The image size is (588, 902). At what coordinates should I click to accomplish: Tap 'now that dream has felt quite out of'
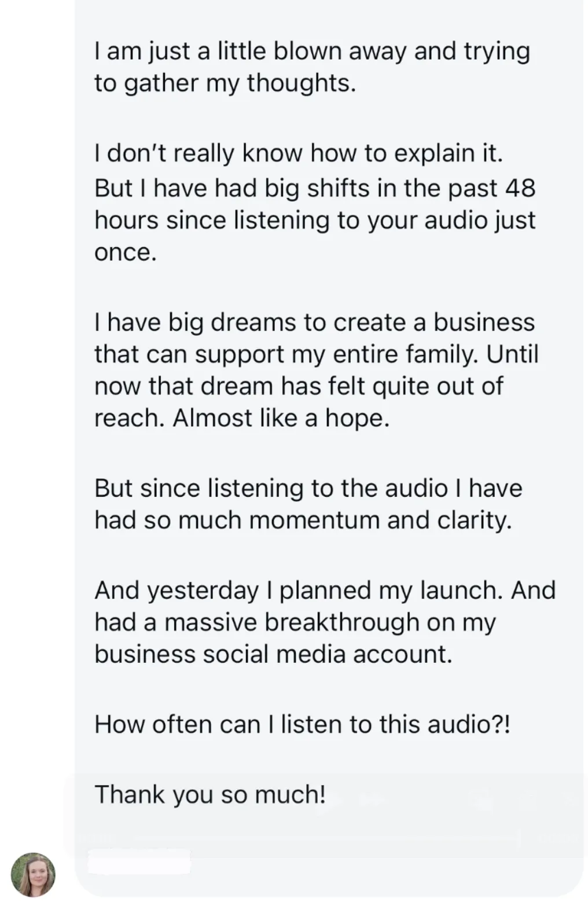click(299, 386)
